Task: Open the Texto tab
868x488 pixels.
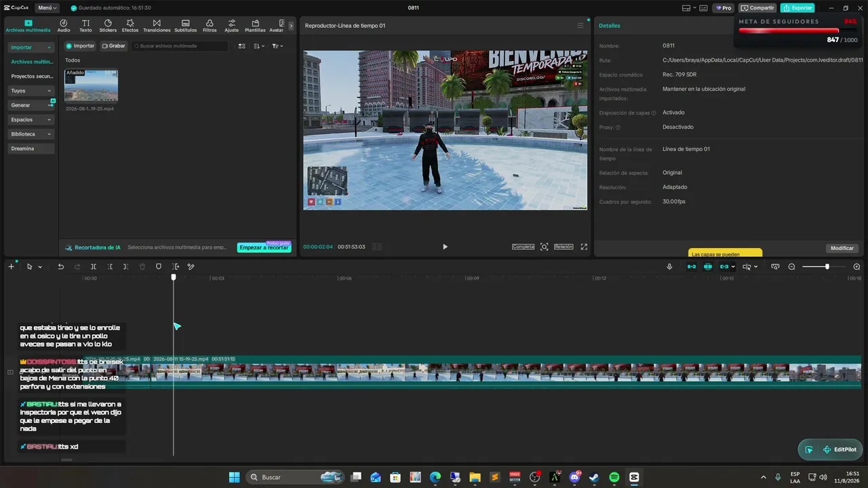Action: pyautogui.click(x=85, y=26)
